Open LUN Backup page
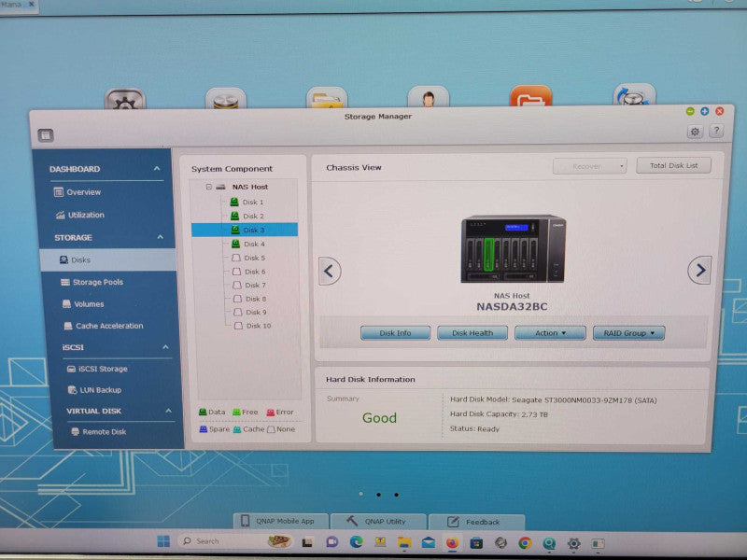Image resolution: width=747 pixels, height=560 pixels. point(94,390)
